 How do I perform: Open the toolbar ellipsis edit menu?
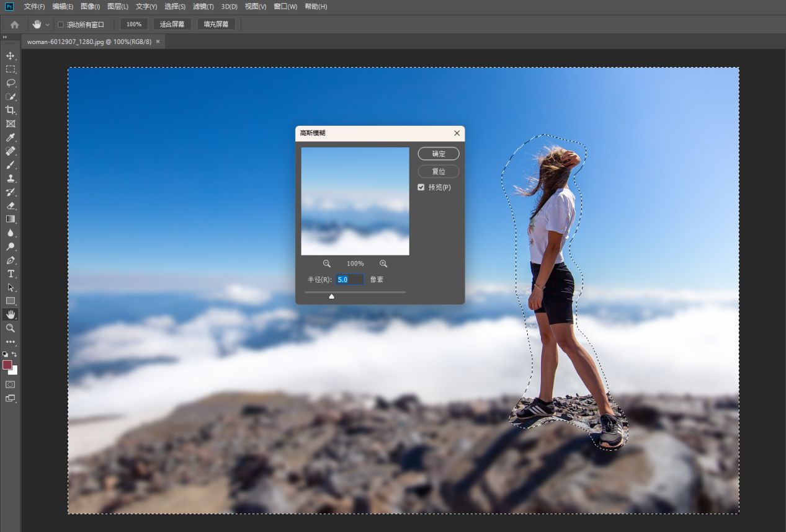10,342
